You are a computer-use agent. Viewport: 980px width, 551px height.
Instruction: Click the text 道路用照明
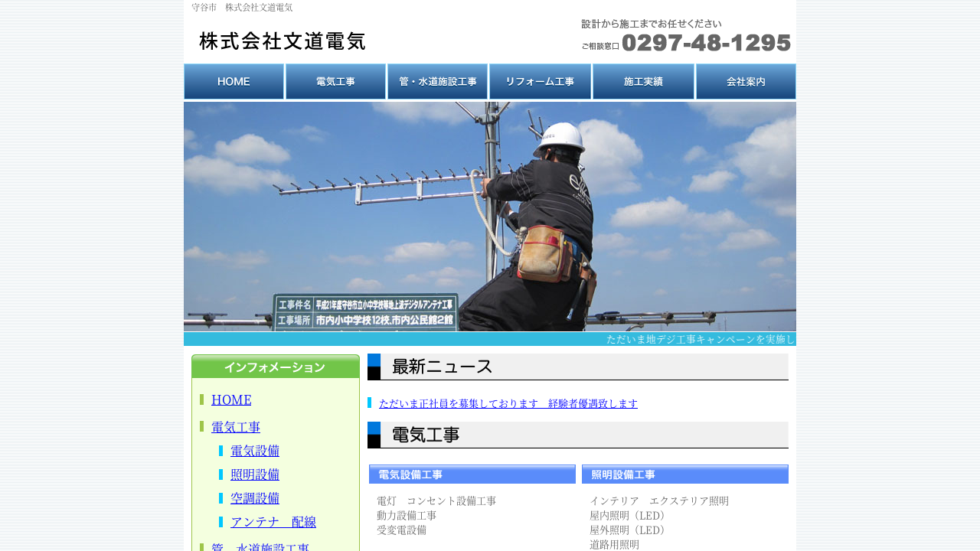(x=614, y=545)
